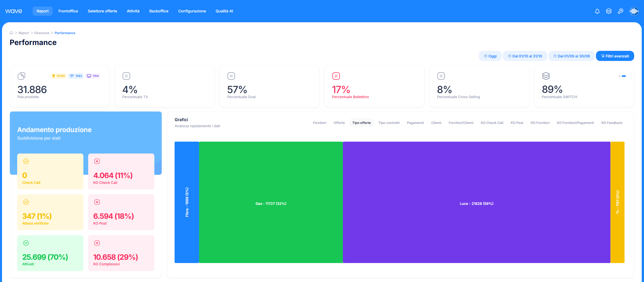Open the Filtri avanzati panel

coord(615,56)
